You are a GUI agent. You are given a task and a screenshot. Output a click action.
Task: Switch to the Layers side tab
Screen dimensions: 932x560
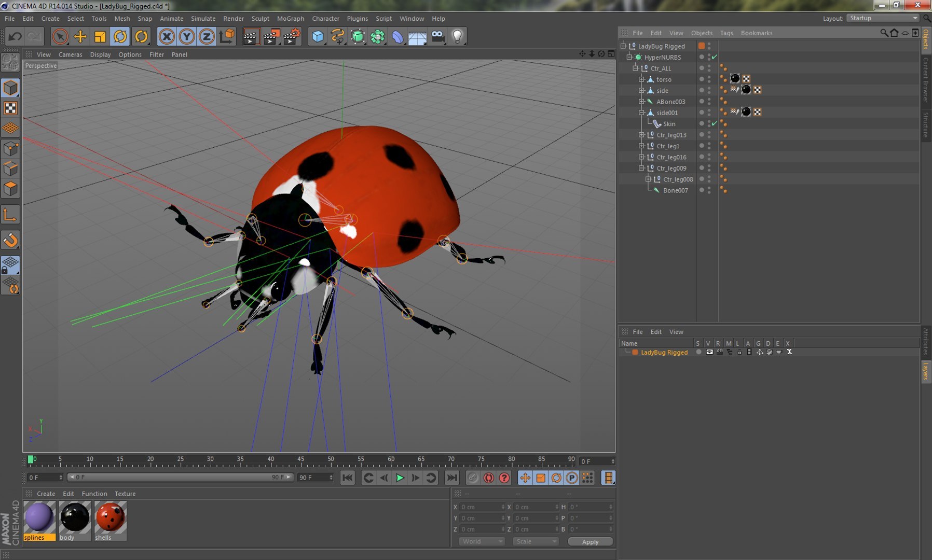[925, 371]
